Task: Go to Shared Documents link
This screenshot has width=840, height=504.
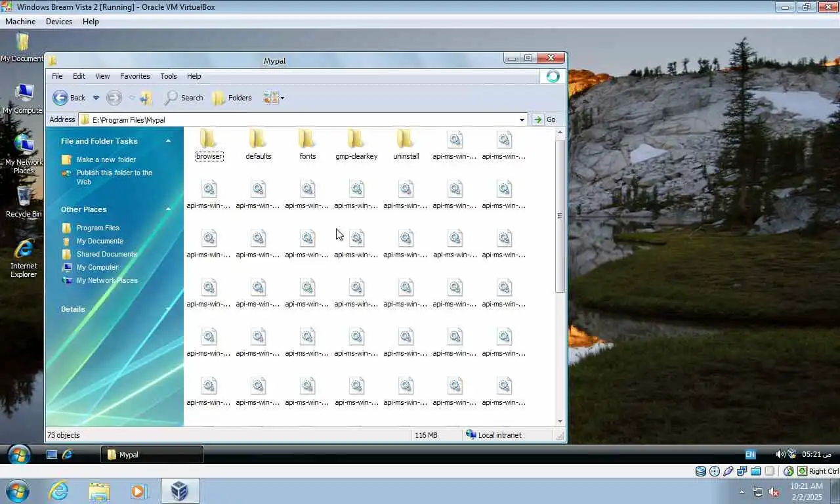Action: tap(106, 254)
